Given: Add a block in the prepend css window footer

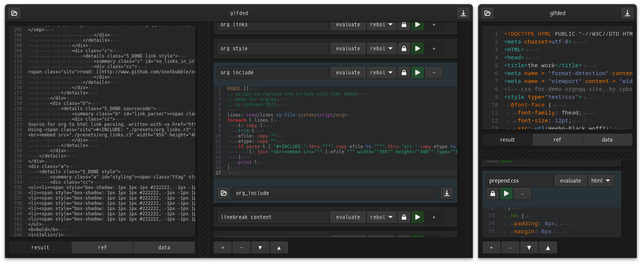Looking at the screenshot, I should pyautogui.click(x=492, y=247).
